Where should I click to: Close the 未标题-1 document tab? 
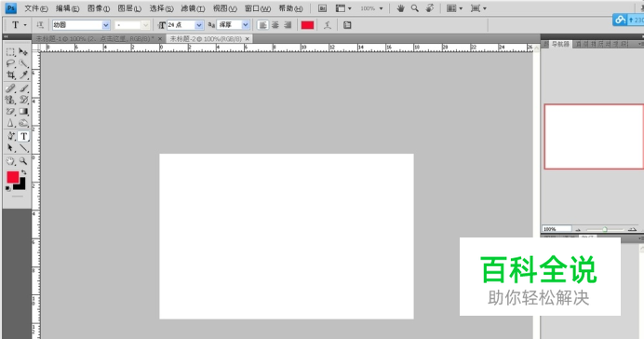tap(160, 38)
